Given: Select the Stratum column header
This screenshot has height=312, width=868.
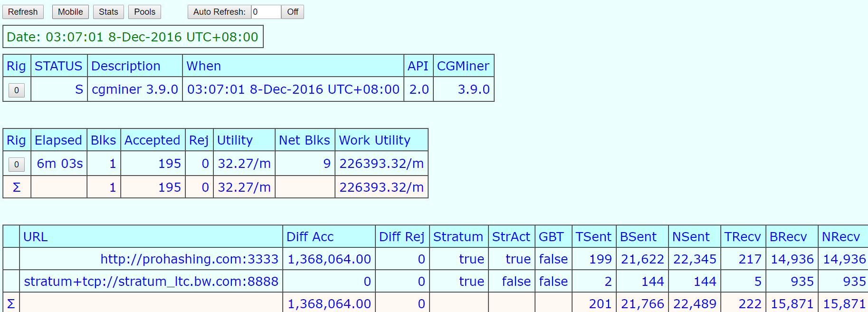Looking at the screenshot, I should click(458, 237).
